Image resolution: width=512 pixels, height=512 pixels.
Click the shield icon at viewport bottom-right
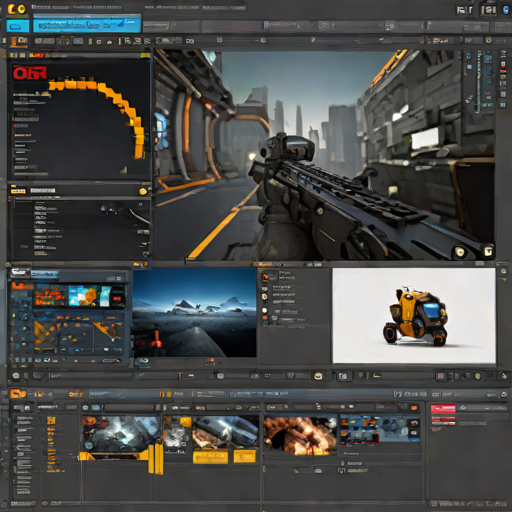460,252
